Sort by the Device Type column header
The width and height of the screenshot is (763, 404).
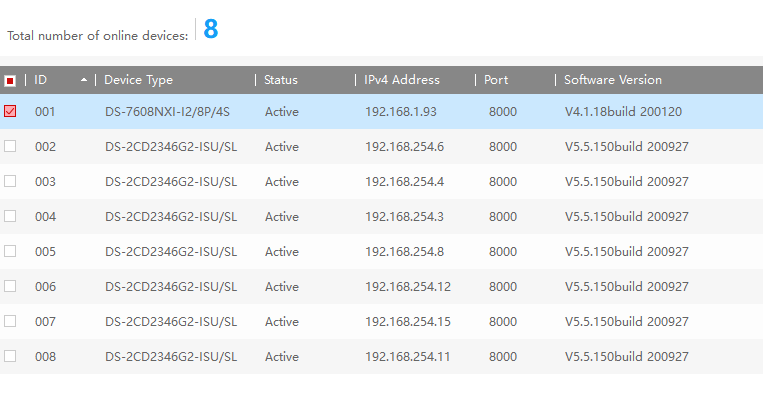pos(139,80)
